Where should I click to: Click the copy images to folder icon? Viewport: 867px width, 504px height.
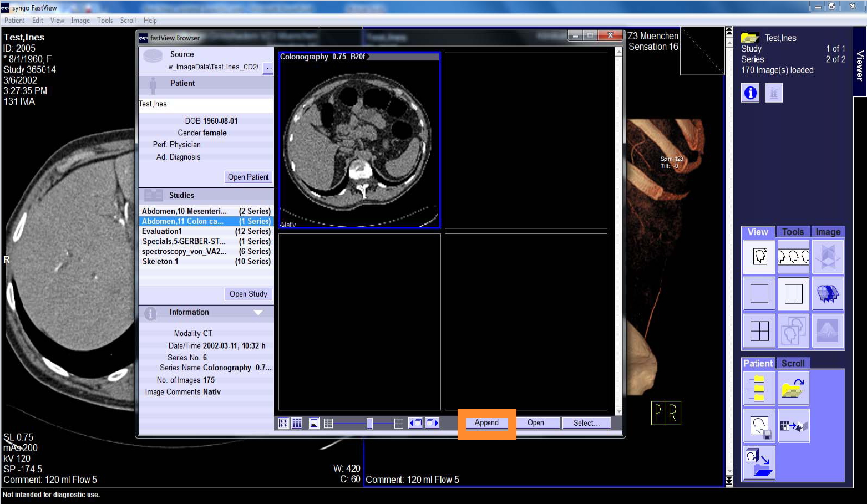click(759, 463)
